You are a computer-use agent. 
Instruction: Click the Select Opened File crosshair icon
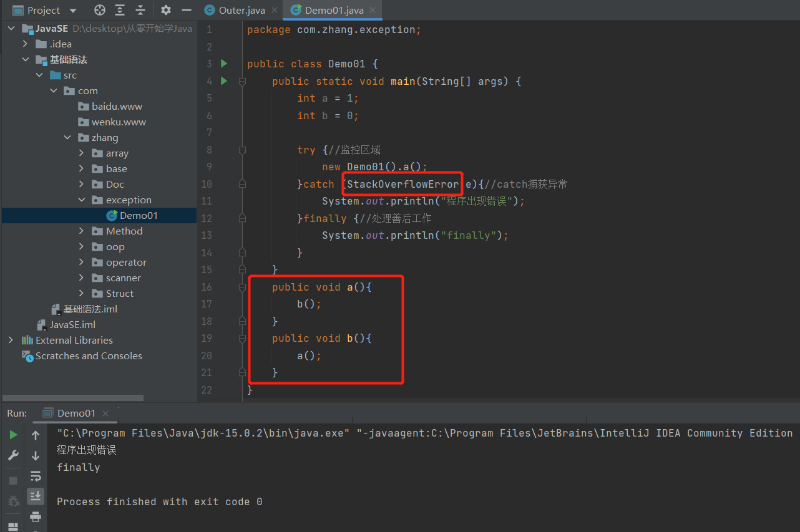[99, 10]
